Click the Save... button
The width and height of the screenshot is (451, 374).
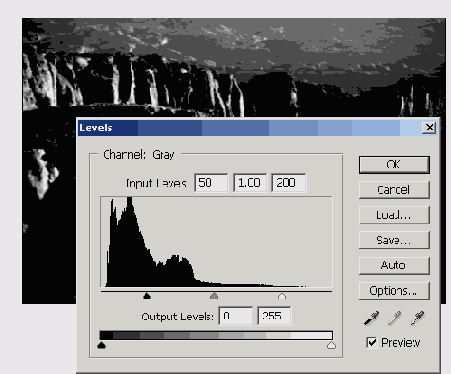(394, 240)
